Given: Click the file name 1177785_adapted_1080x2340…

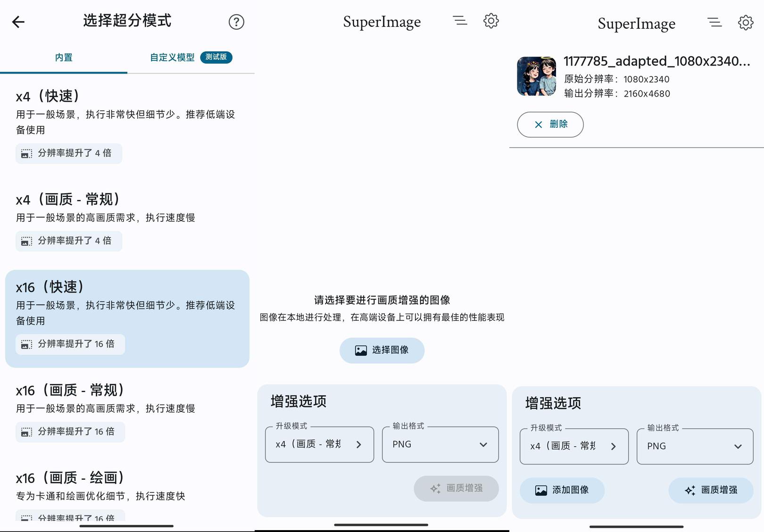Looking at the screenshot, I should pos(657,61).
